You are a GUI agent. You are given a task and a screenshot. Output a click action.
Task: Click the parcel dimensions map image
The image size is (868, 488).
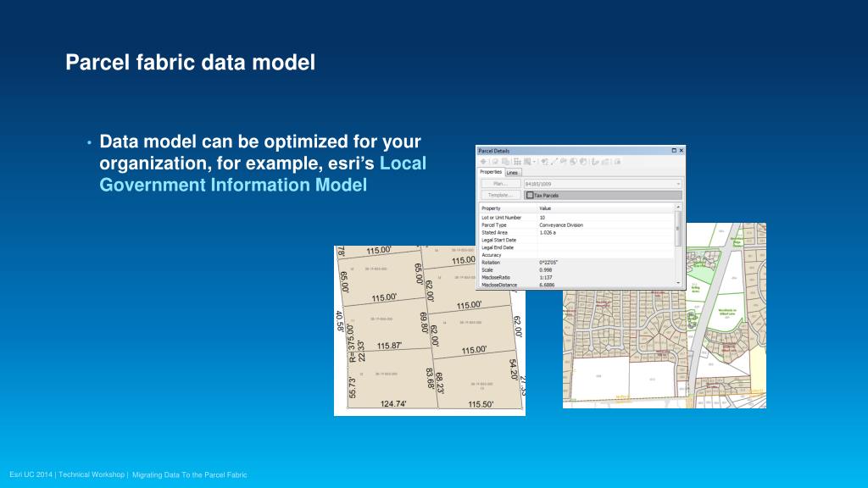tap(430, 330)
